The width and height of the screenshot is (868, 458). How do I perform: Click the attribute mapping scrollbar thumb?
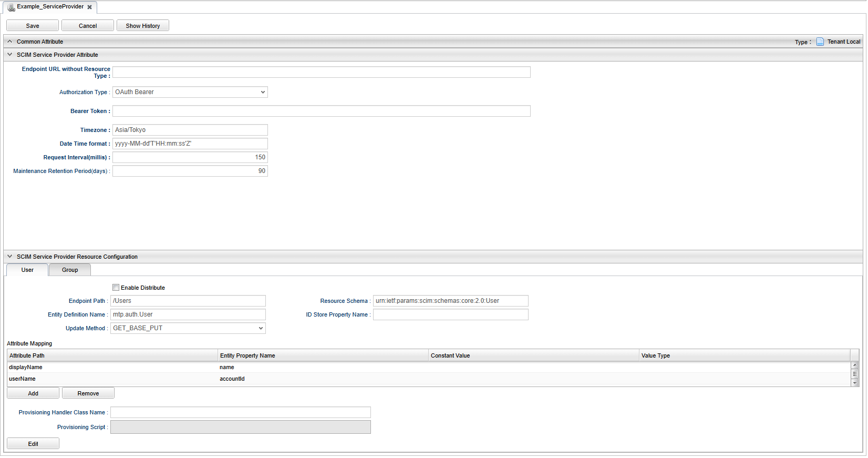[x=855, y=374]
